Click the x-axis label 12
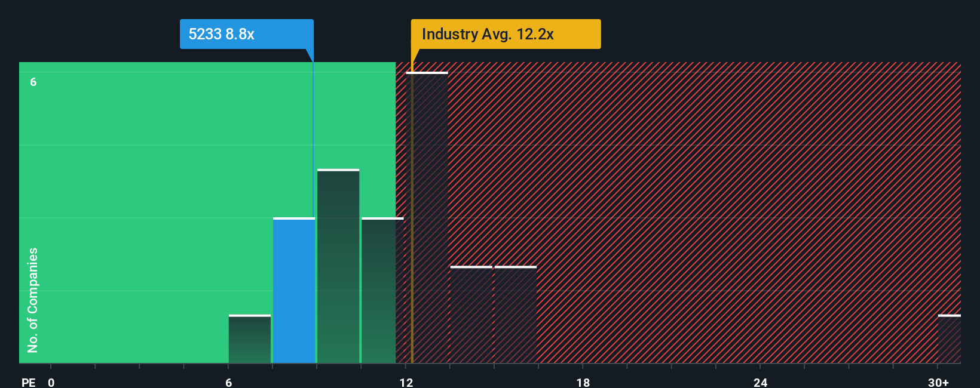The height and width of the screenshot is (388, 980). point(406,382)
